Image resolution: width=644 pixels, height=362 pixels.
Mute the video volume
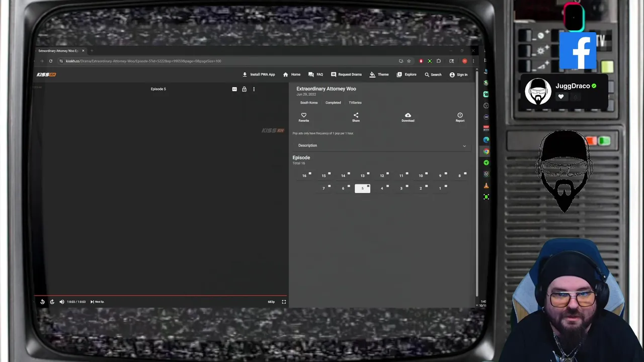[62, 302]
